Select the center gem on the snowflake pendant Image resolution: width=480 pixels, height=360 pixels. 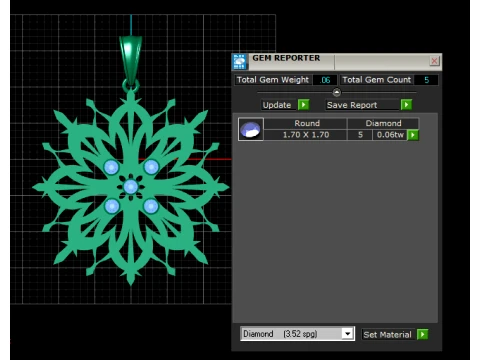(130, 187)
